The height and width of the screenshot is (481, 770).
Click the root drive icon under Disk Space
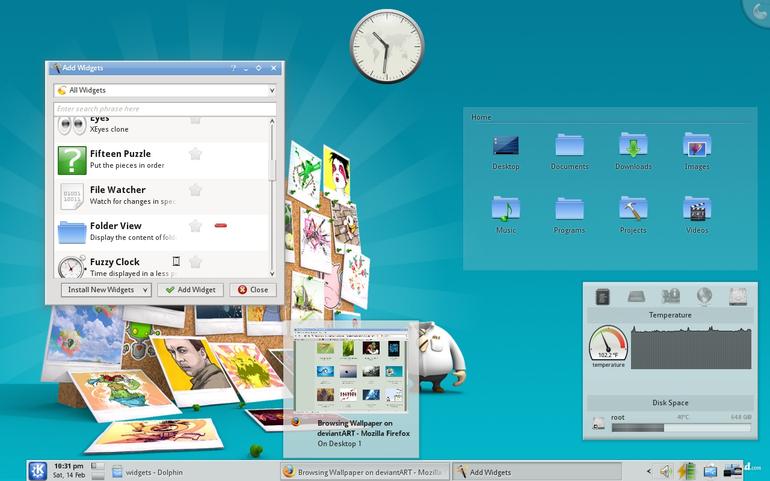(599, 423)
